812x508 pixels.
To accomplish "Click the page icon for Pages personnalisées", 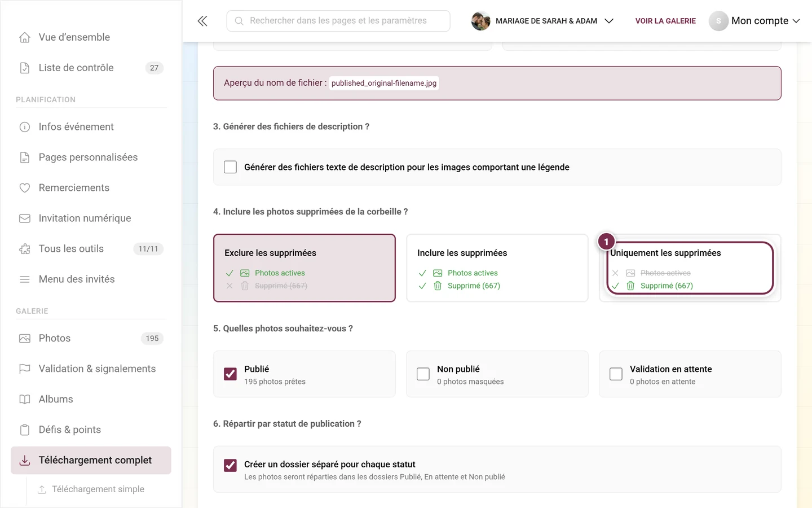I will [25, 157].
